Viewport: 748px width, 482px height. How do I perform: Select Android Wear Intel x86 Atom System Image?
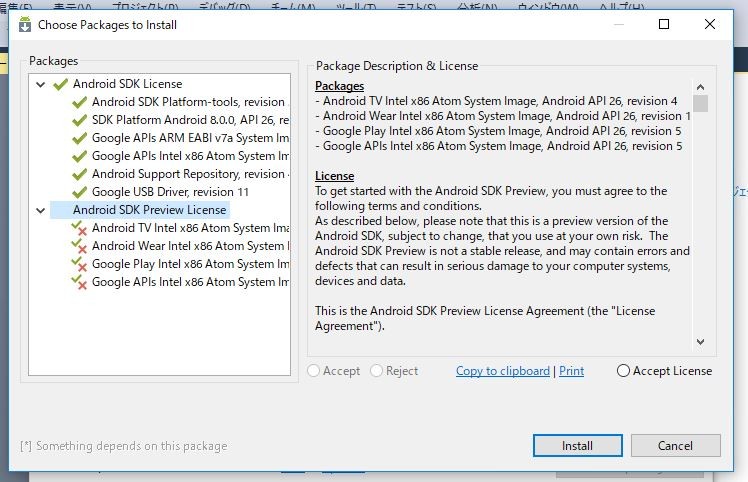pyautogui.click(x=190, y=246)
